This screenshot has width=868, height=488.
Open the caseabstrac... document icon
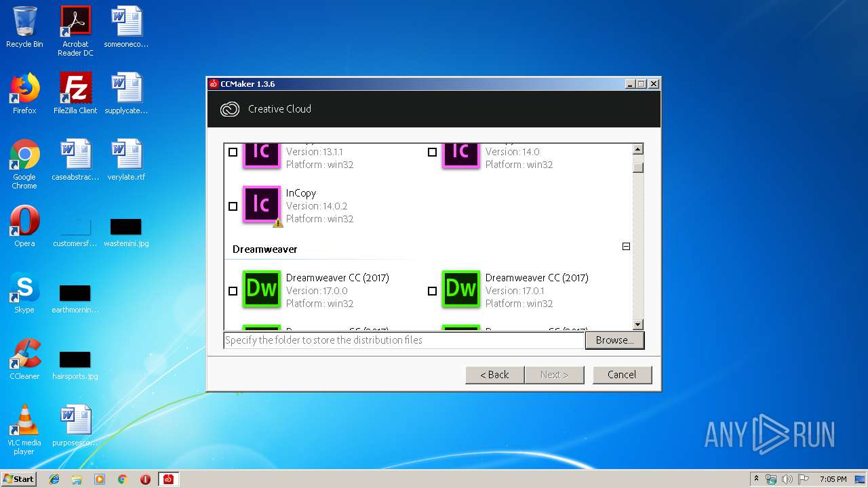coord(75,160)
